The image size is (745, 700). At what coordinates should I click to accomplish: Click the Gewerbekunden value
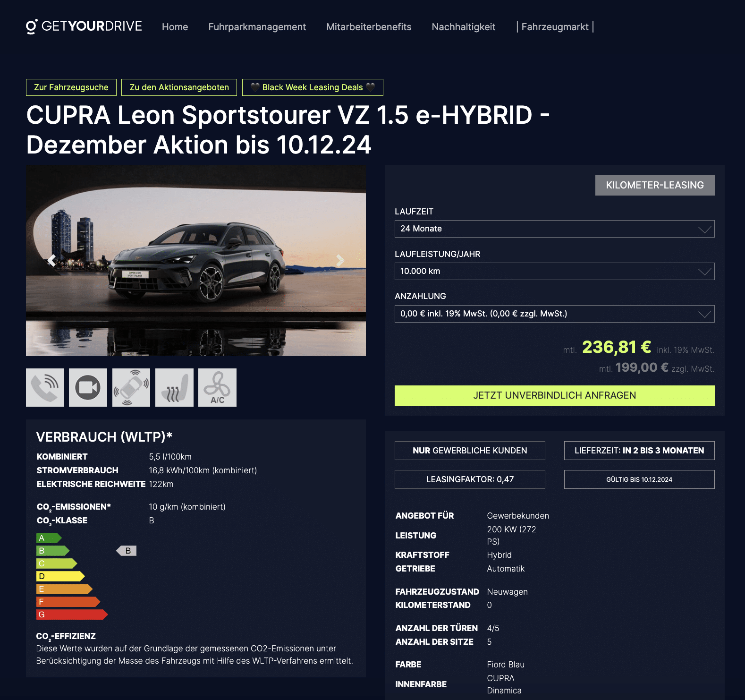point(518,516)
